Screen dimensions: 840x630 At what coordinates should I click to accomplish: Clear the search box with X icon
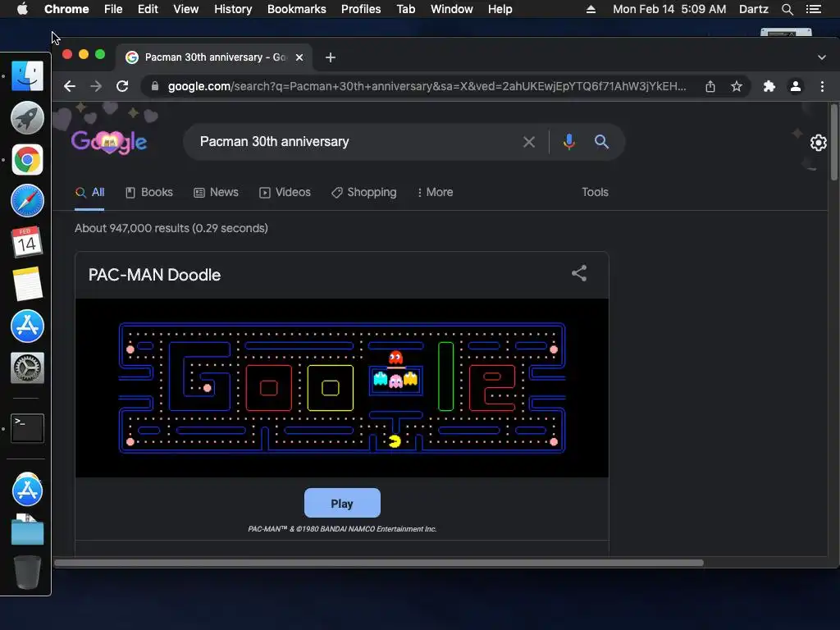[529, 142]
